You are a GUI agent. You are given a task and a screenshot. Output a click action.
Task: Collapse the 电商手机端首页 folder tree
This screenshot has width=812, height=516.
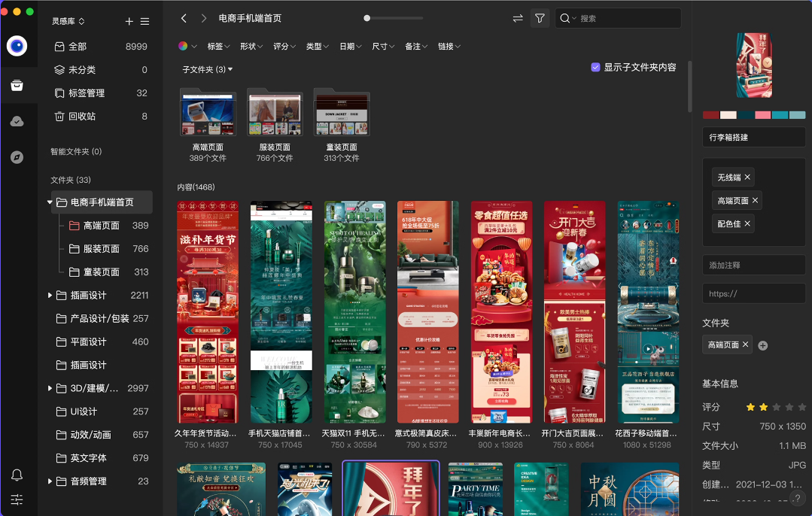point(50,202)
